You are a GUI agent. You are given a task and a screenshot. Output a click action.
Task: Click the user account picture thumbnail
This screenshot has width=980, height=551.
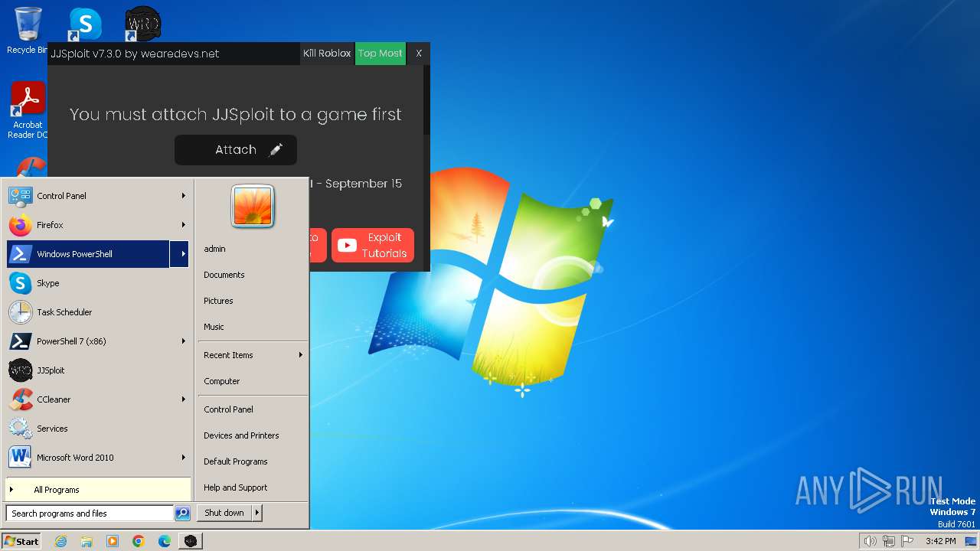click(253, 207)
